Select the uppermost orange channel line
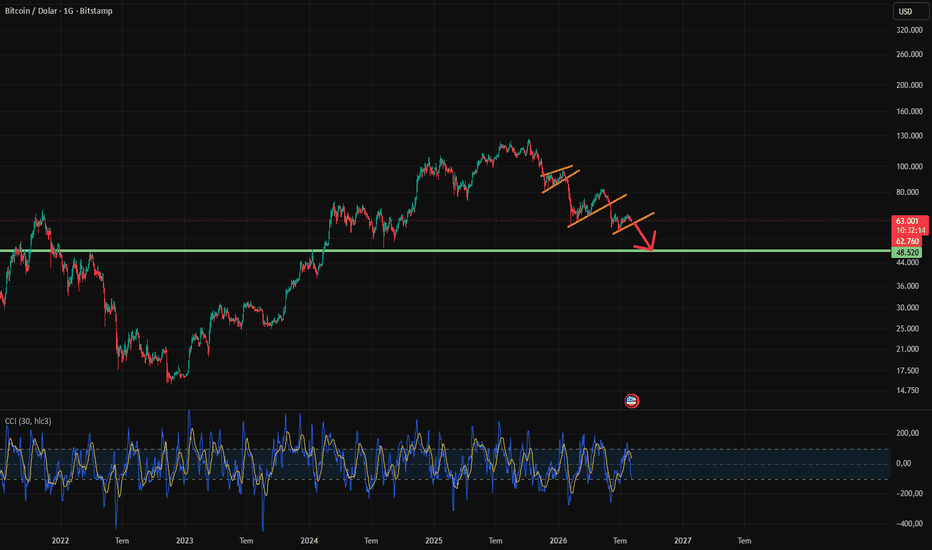Viewport: 932px width, 550px height. [557, 171]
